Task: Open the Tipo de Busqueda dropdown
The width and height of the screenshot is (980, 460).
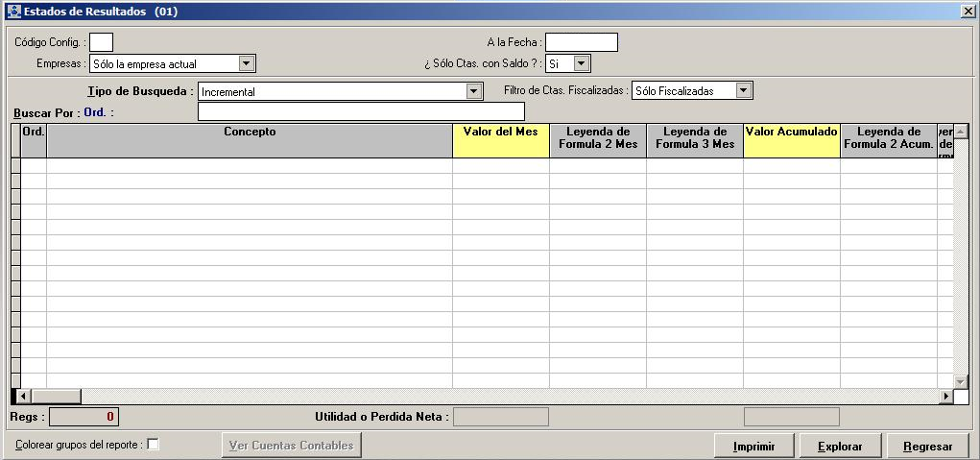Action: tap(473, 91)
